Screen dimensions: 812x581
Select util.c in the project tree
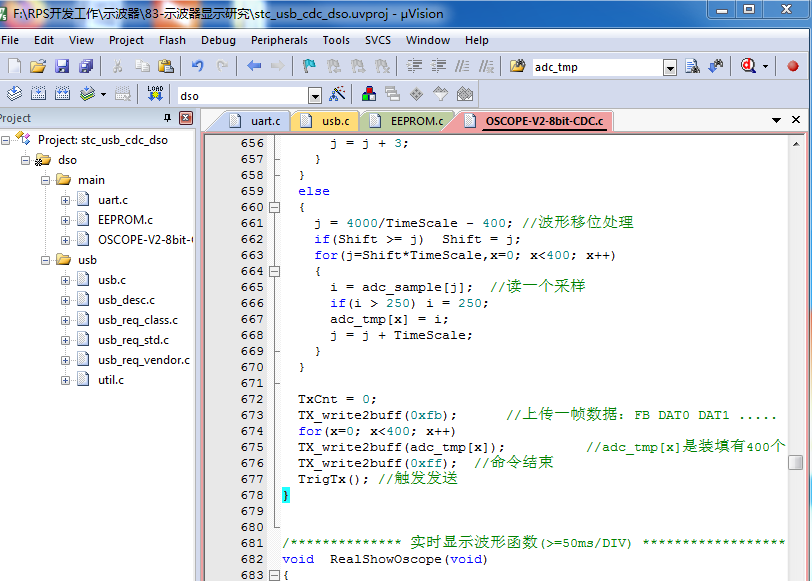111,380
